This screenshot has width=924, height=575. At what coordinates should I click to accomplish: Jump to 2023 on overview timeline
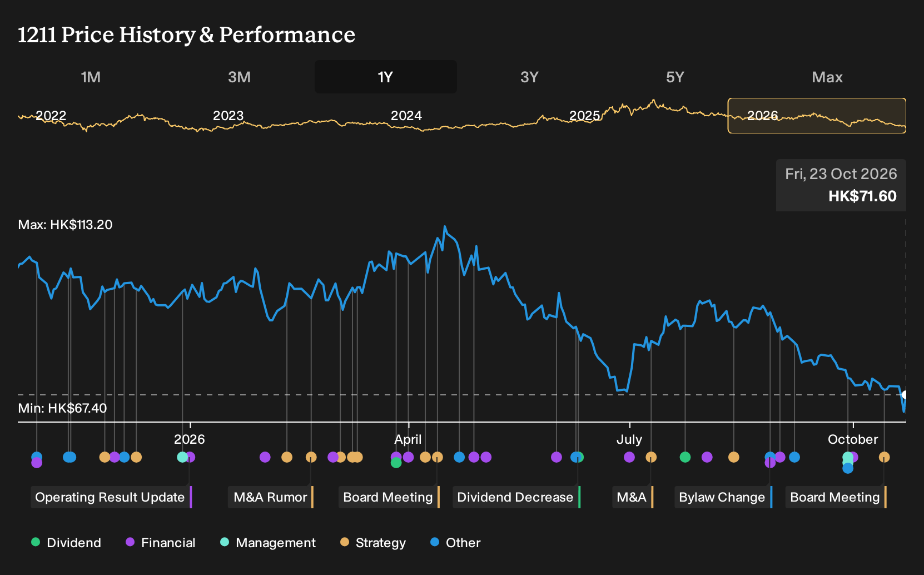[228, 116]
